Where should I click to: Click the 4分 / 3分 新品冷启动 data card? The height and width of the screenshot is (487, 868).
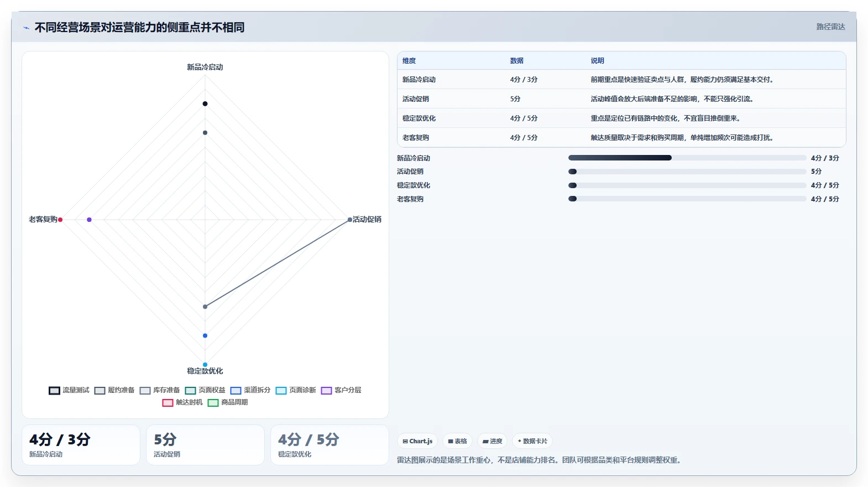(81, 445)
